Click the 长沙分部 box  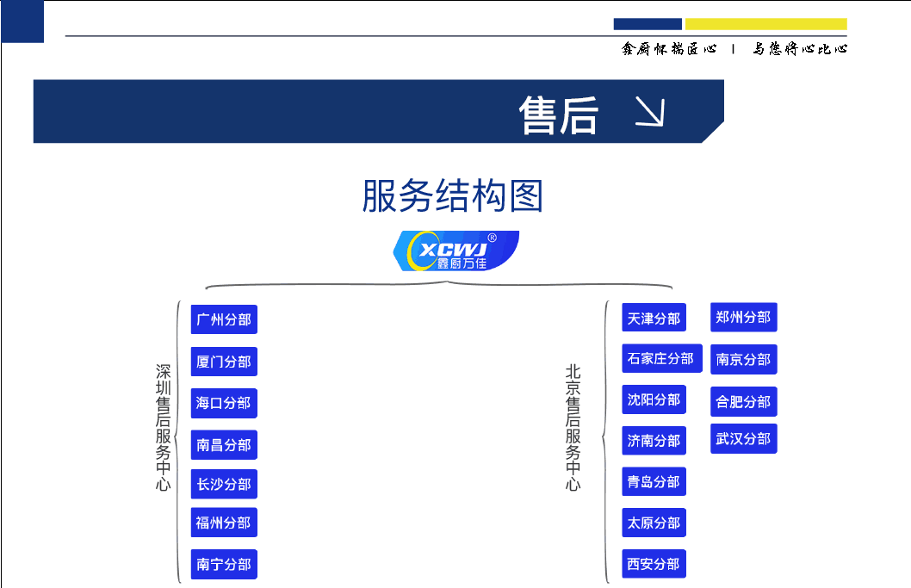pos(224,485)
